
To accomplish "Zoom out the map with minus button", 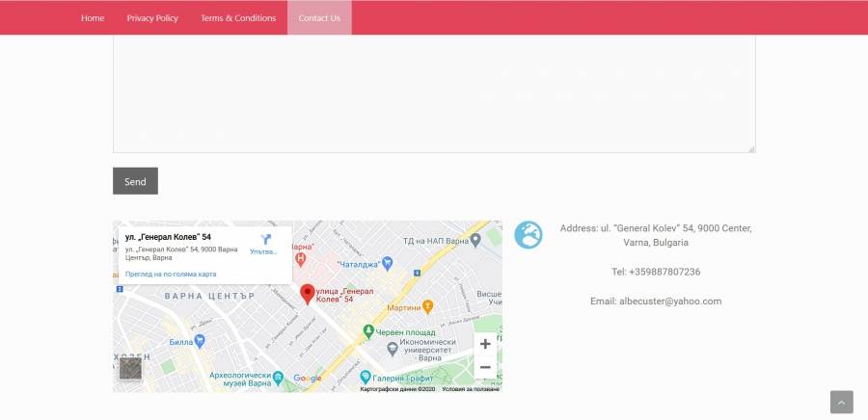I will coord(485,367).
